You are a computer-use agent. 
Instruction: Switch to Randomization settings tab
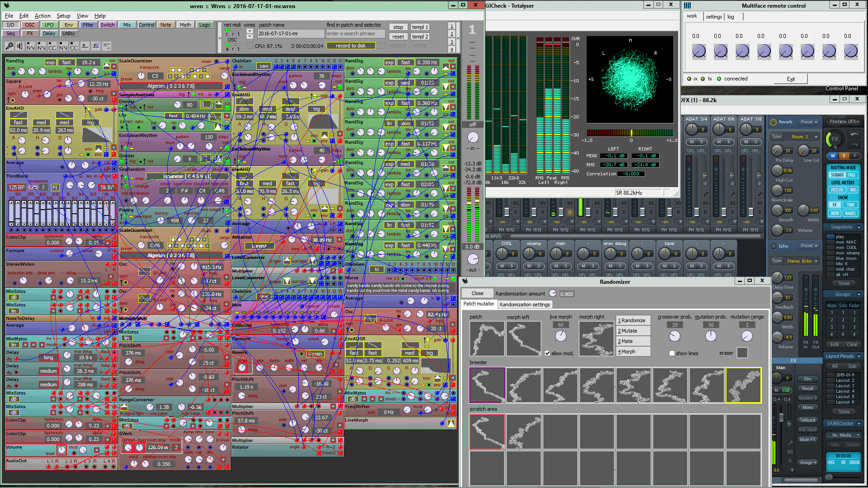point(524,305)
